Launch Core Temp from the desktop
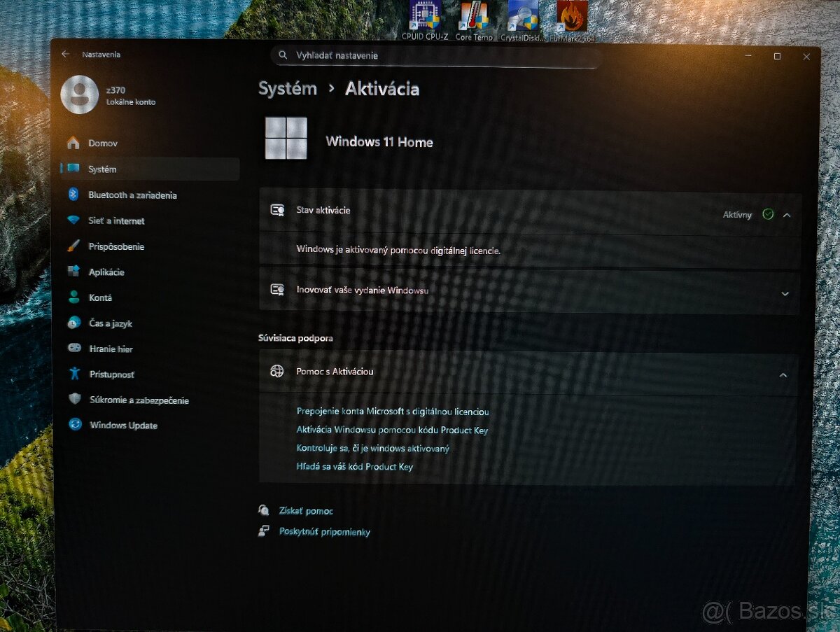Viewport: 840px width, 632px height. tap(473, 14)
